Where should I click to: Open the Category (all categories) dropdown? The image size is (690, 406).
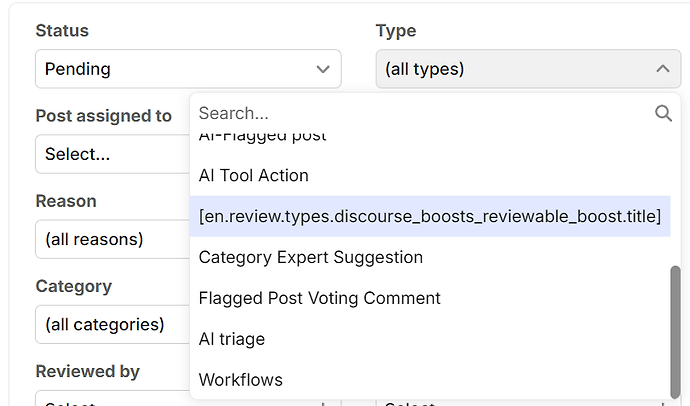coord(113,325)
